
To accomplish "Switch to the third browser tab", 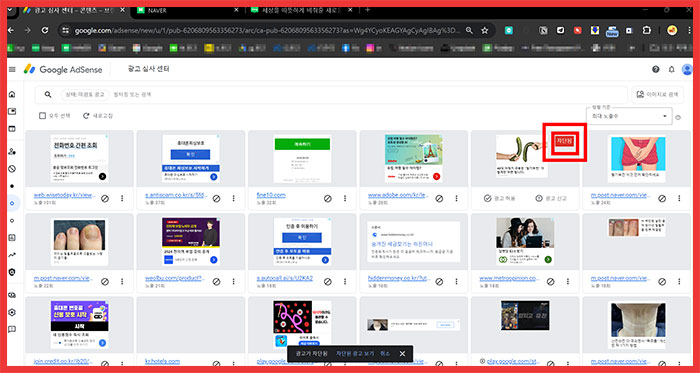I will [302, 11].
